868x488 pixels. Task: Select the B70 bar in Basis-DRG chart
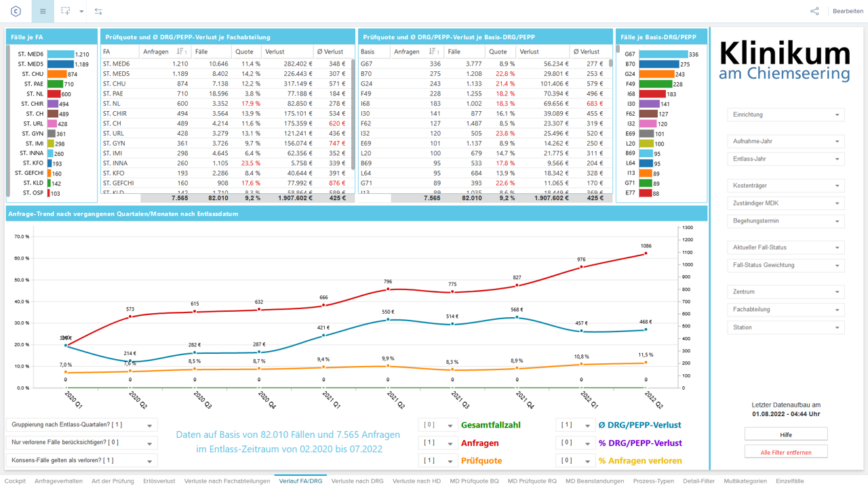tap(659, 64)
